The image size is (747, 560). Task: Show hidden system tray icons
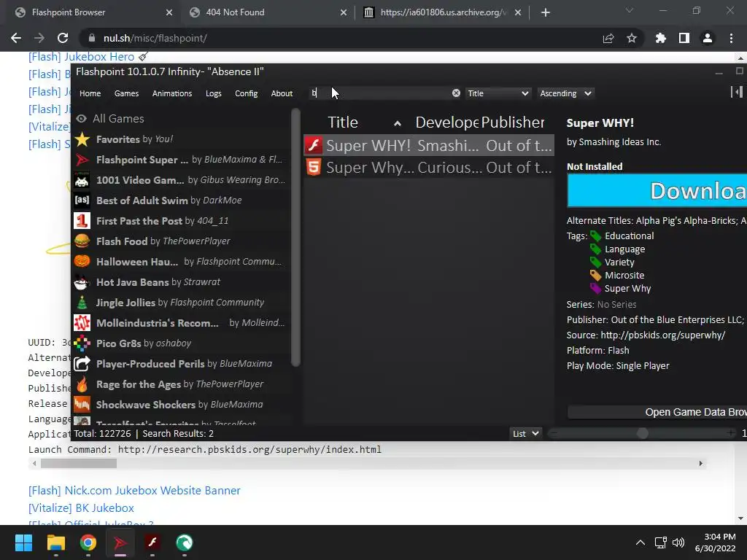[640, 542]
